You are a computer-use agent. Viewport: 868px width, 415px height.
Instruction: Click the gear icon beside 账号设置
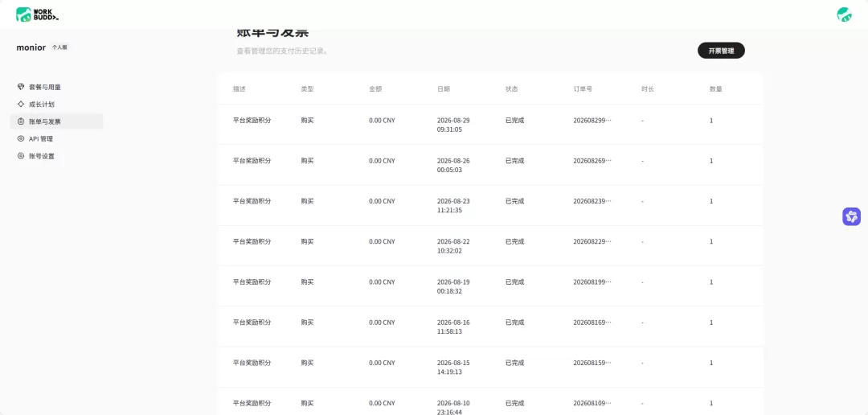(21, 156)
